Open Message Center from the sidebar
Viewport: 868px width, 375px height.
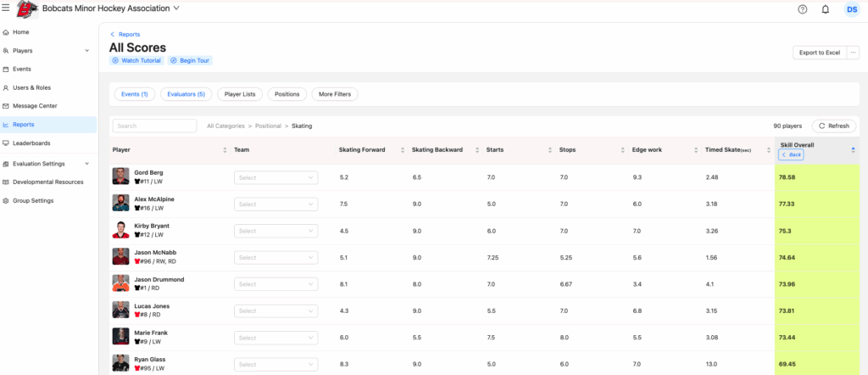(35, 106)
